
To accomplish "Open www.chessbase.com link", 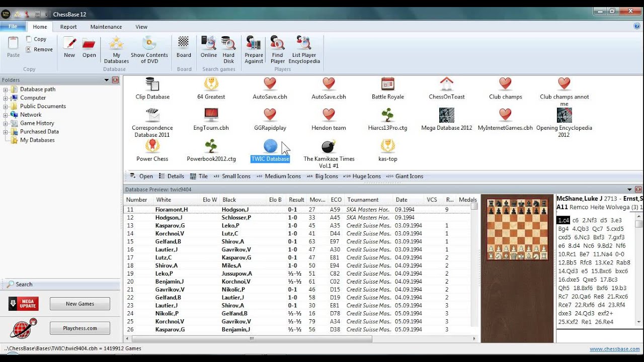I will click(615, 349).
